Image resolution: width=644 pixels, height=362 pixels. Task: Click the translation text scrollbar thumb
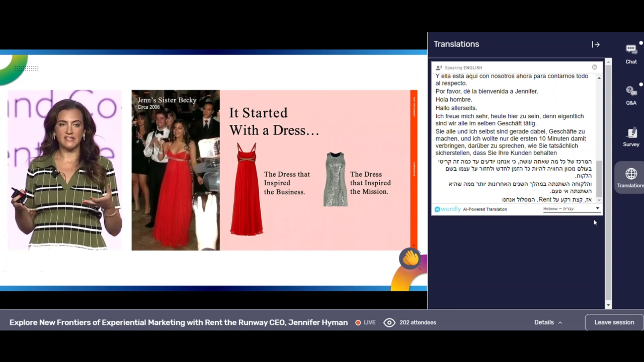pos(599,179)
